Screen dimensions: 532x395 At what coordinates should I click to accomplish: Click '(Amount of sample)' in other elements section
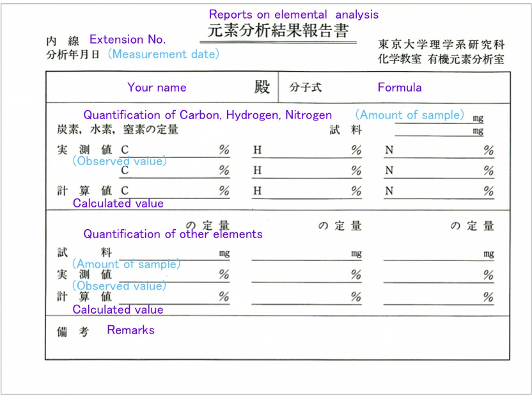click(x=126, y=264)
